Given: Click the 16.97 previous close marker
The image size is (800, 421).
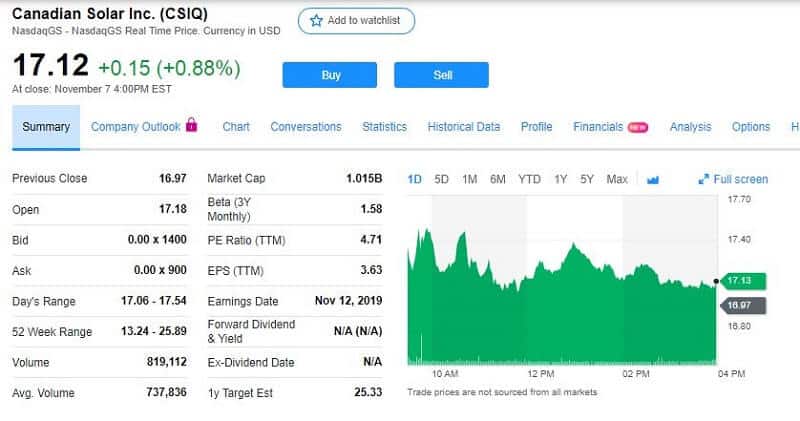Looking at the screenshot, I should 743,305.
